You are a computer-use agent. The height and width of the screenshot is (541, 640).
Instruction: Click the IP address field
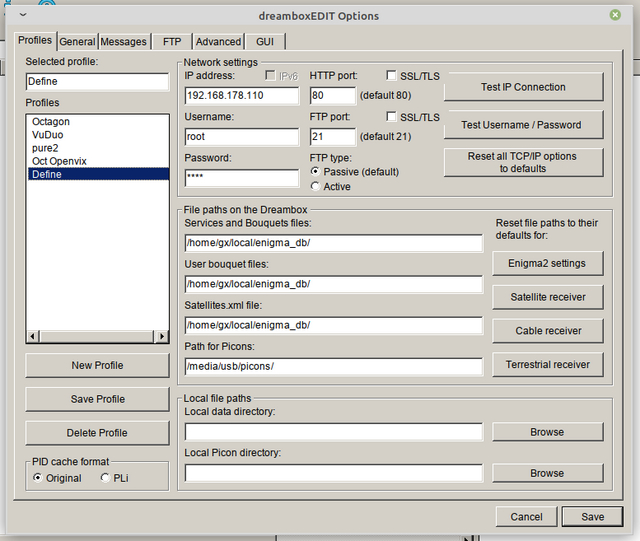pyautogui.click(x=242, y=96)
